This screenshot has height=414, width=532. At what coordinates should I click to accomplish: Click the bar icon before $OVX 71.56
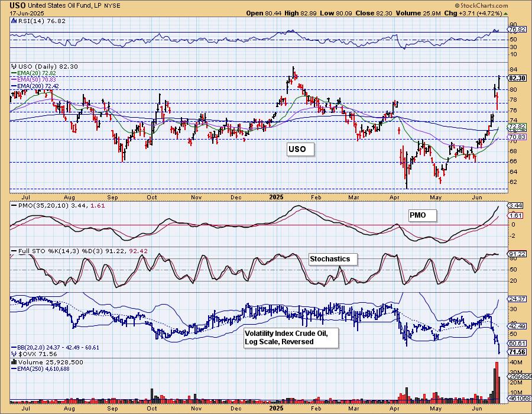(14, 354)
